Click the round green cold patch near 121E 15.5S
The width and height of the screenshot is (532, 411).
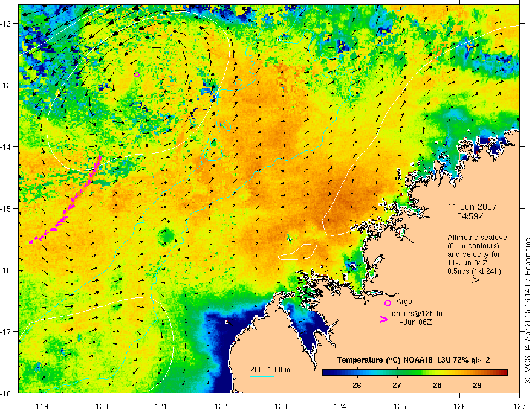pyautogui.click(x=165, y=236)
